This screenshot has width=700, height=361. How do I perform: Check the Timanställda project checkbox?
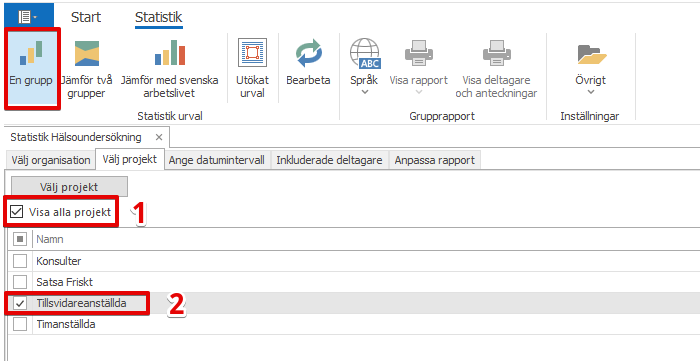[20, 324]
